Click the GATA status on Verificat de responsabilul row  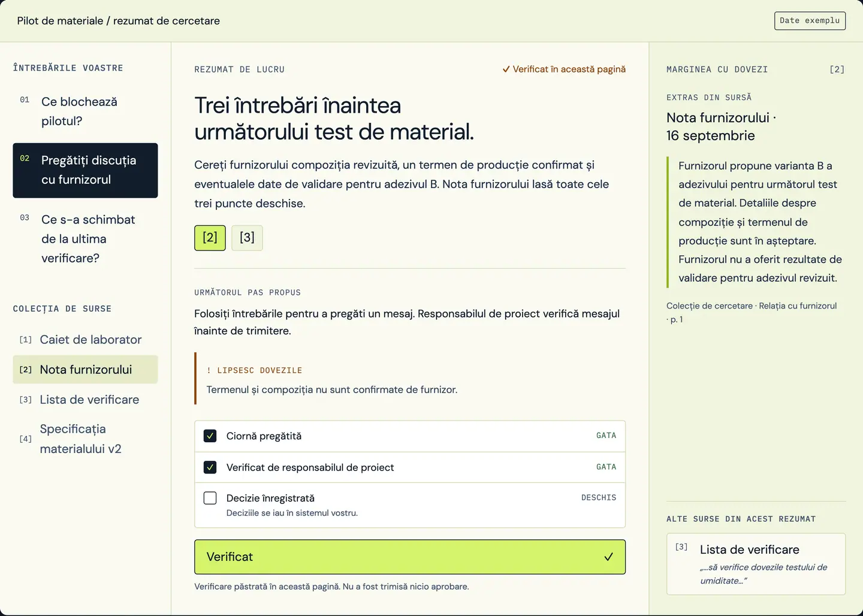[x=606, y=467]
